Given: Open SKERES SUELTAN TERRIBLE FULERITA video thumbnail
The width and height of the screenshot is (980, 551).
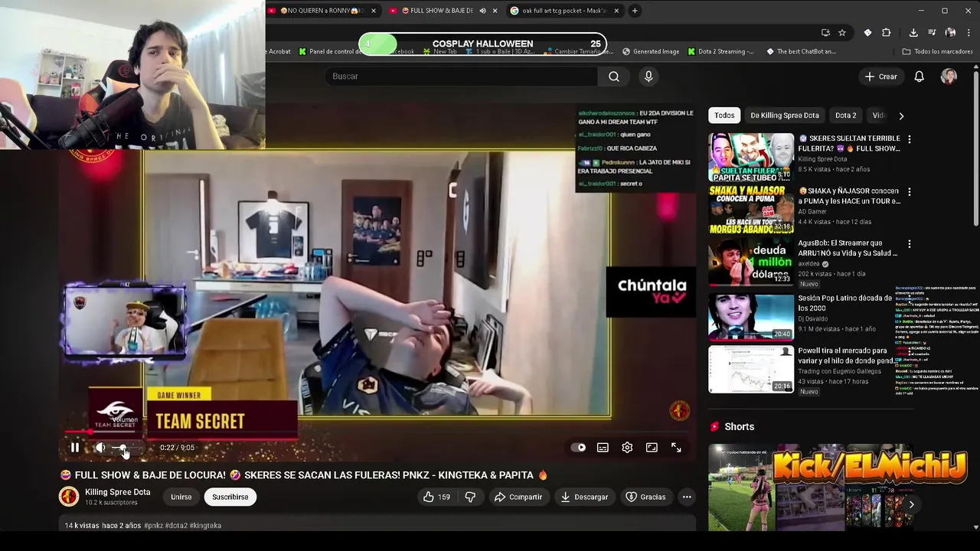Looking at the screenshot, I should [x=751, y=157].
